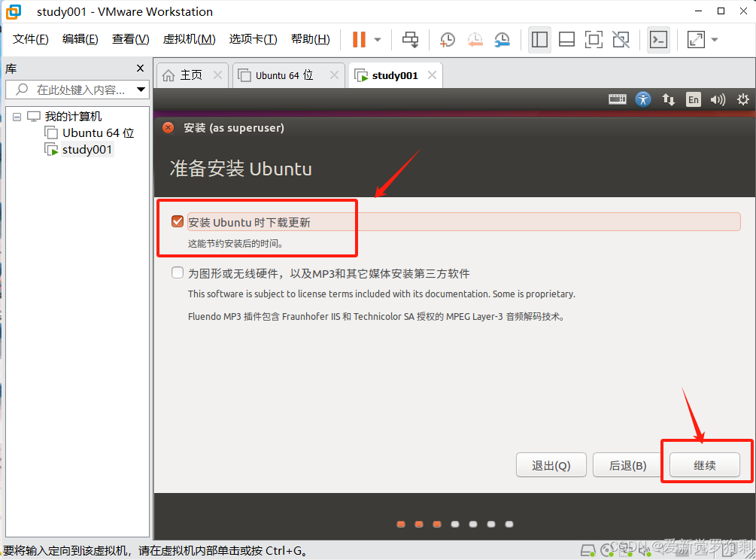Image resolution: width=756 pixels, height=560 pixels.
Task: Toggle the library sidebar view icon
Action: coord(539,40)
